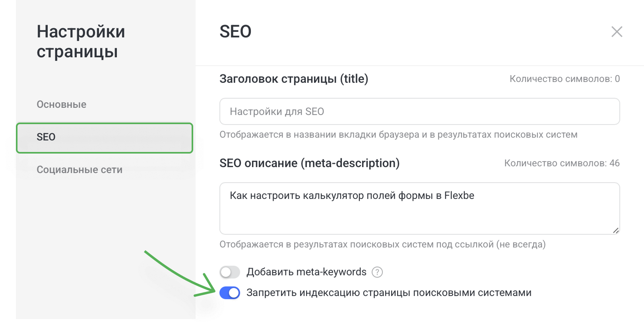Open the Социальные сети section
This screenshot has width=644, height=329.
click(x=80, y=169)
